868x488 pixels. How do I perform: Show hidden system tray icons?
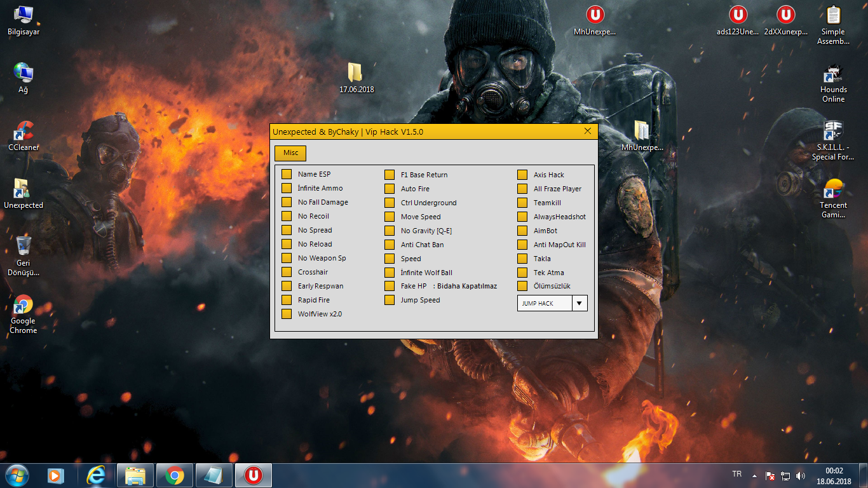(754, 475)
